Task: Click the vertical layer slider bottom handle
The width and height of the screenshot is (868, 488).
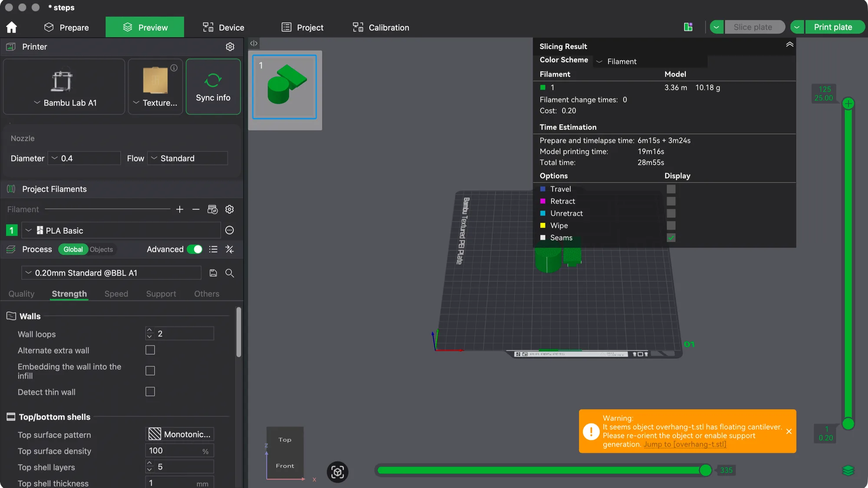Action: (848, 424)
